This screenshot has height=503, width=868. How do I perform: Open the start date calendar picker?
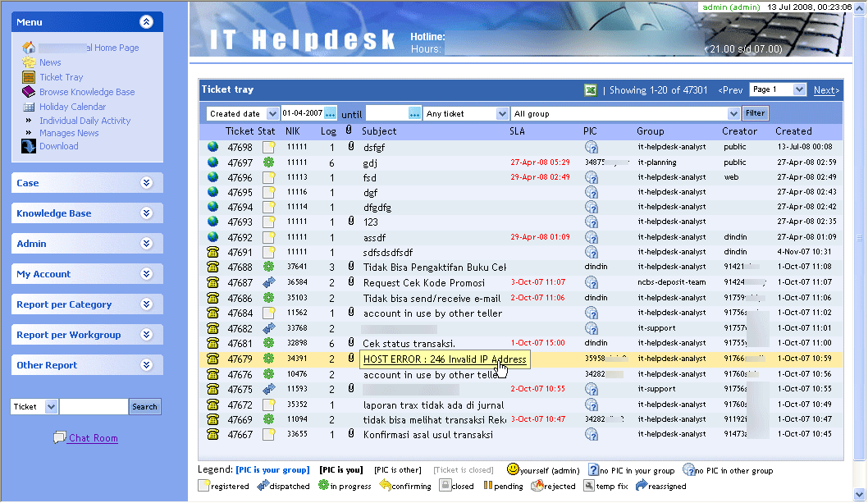click(331, 113)
